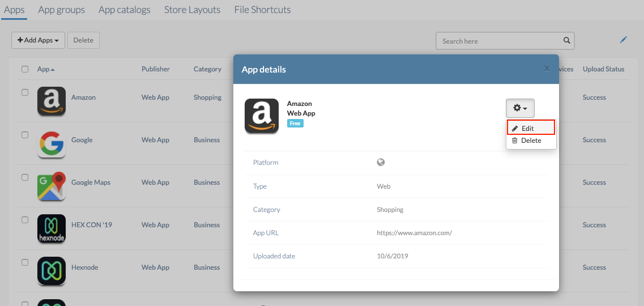Viewport: 644px width, 306px height.
Task: Open the HEX CON '19 app name link
Action: (92, 224)
